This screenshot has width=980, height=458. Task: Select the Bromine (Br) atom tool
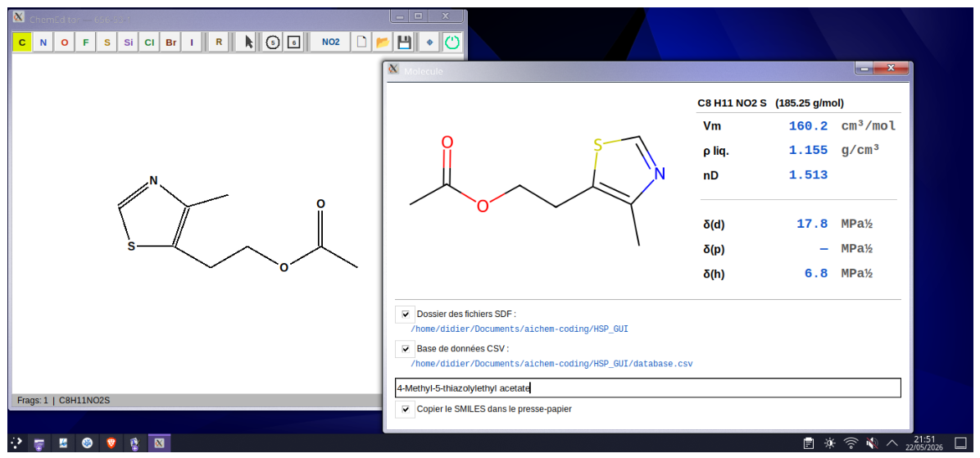click(170, 43)
